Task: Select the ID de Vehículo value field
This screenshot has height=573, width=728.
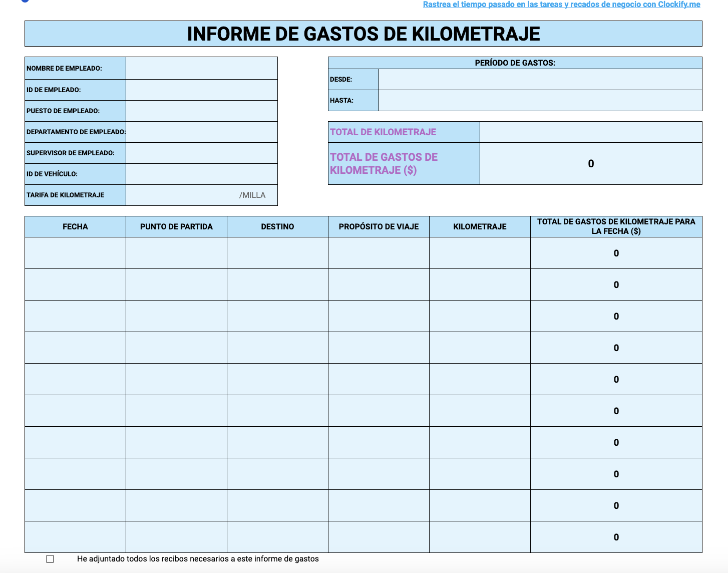Action: [x=202, y=174]
